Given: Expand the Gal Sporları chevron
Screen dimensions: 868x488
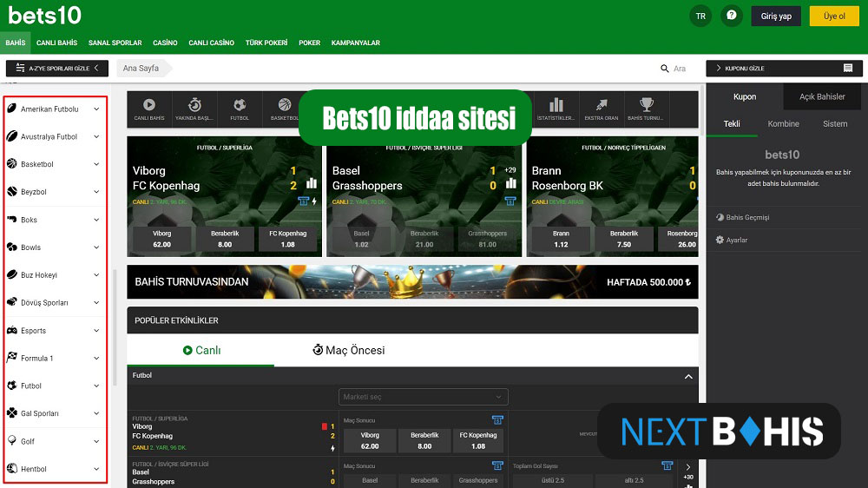Looking at the screenshot, I should point(96,414).
